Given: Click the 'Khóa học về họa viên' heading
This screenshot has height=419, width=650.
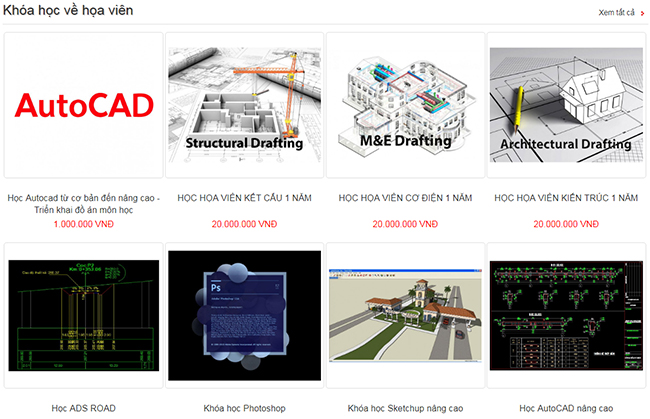Looking at the screenshot, I should click(68, 10).
